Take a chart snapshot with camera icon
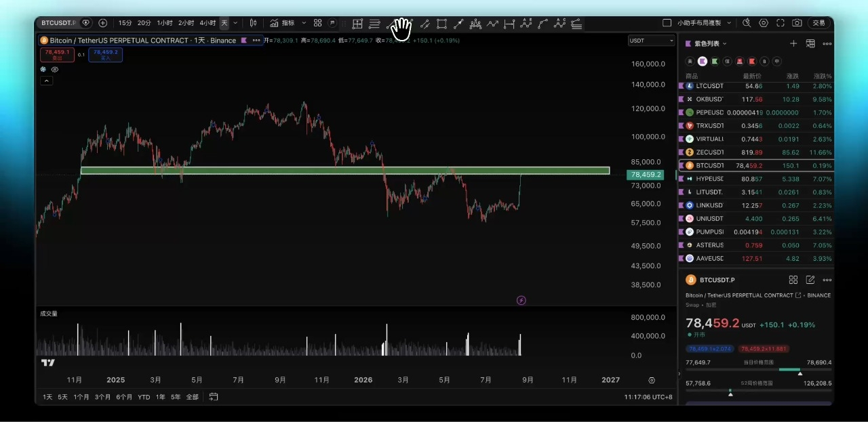The height and width of the screenshot is (422, 868). [797, 23]
